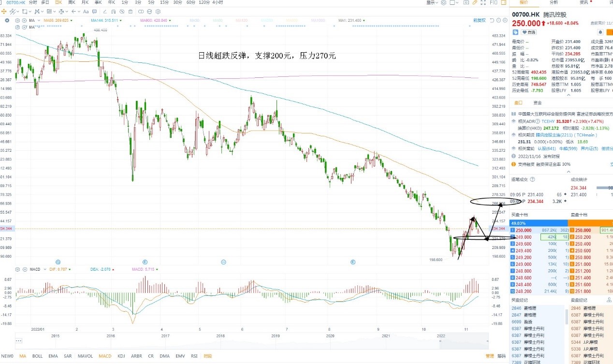Toggle the EMA indicator

[53, 356]
